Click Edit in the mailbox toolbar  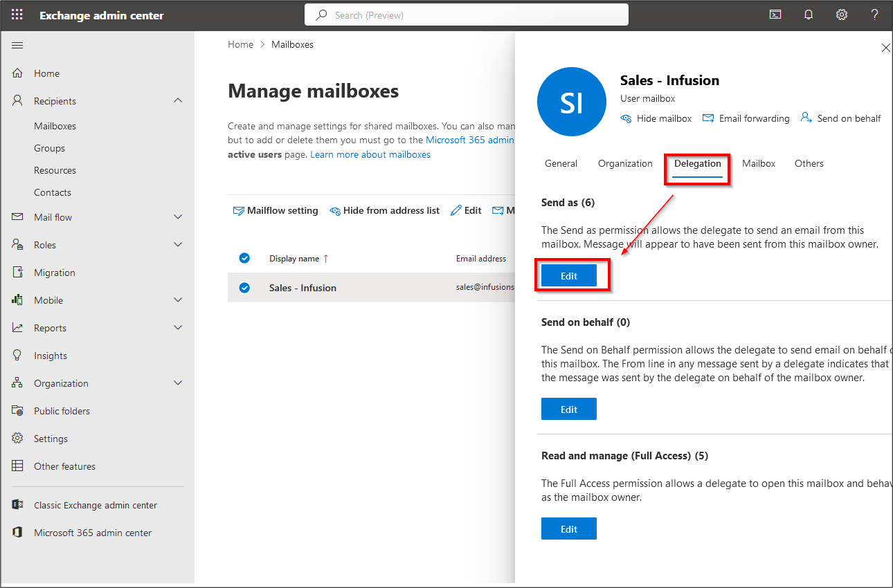coord(466,210)
